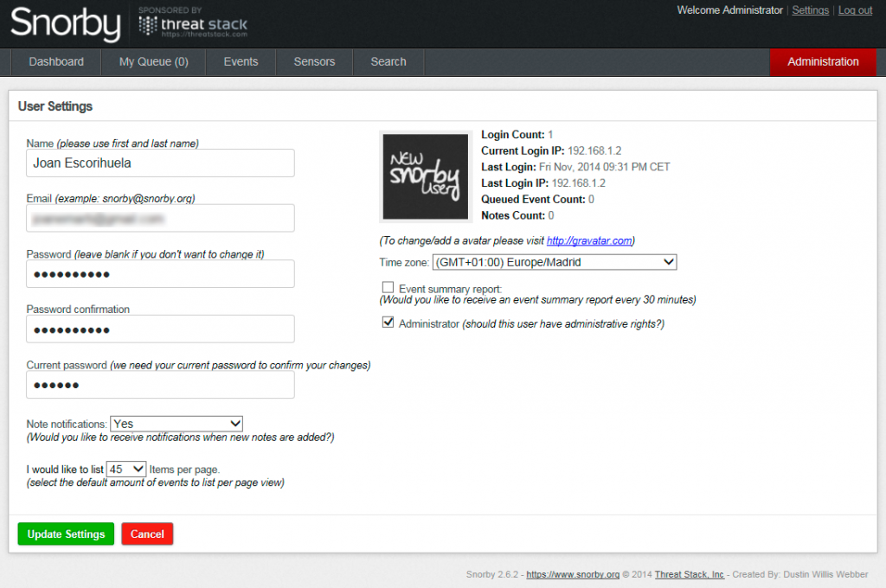The width and height of the screenshot is (886, 588).
Task: Open the Sensors tab
Action: click(x=314, y=61)
